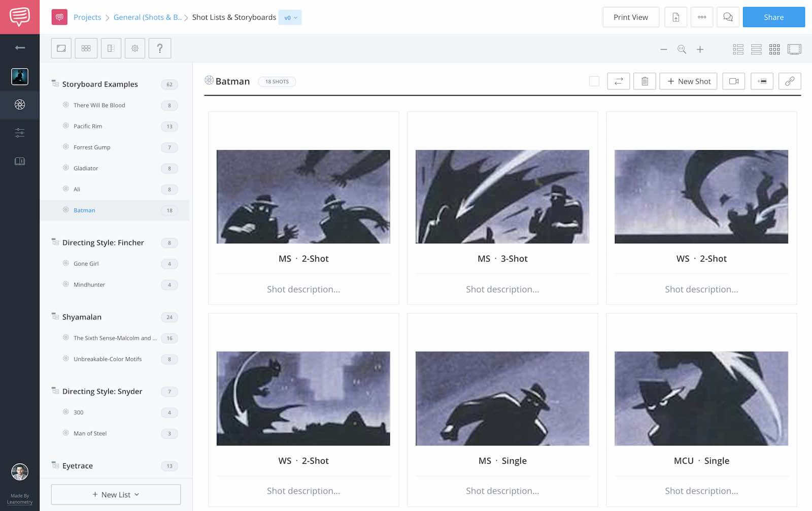Click the export file icon
Screen dimensions: 812x511
tap(675, 17)
